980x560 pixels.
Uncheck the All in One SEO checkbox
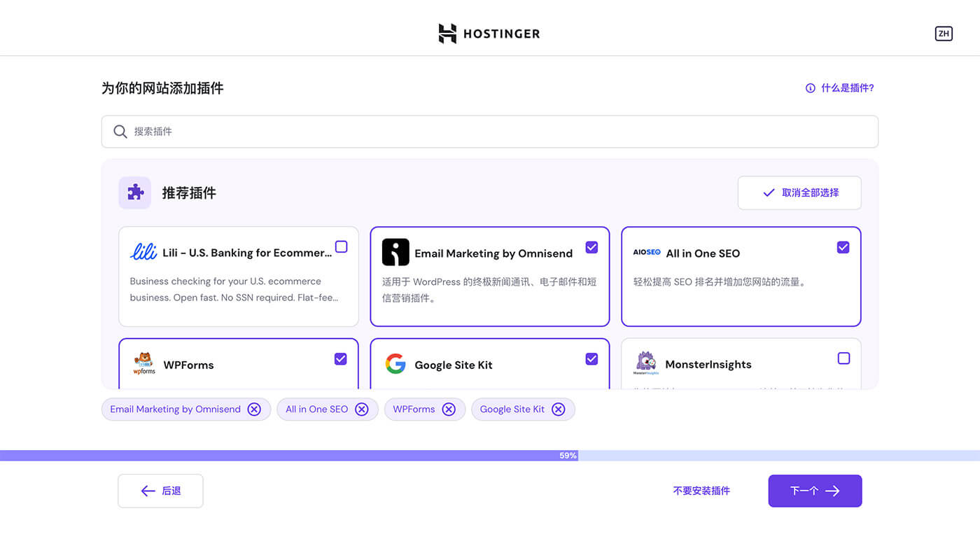pos(843,247)
